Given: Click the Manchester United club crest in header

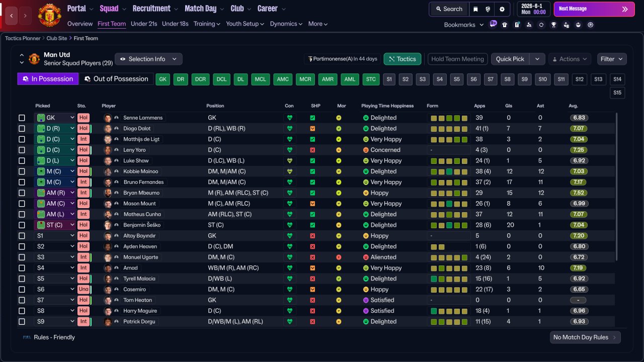Looking at the screenshot, I should [x=49, y=15].
